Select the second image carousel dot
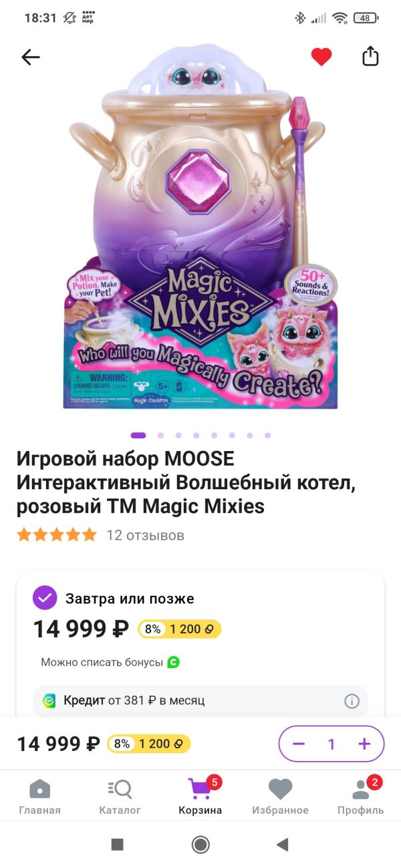This screenshot has width=401, height=868. coord(160,435)
